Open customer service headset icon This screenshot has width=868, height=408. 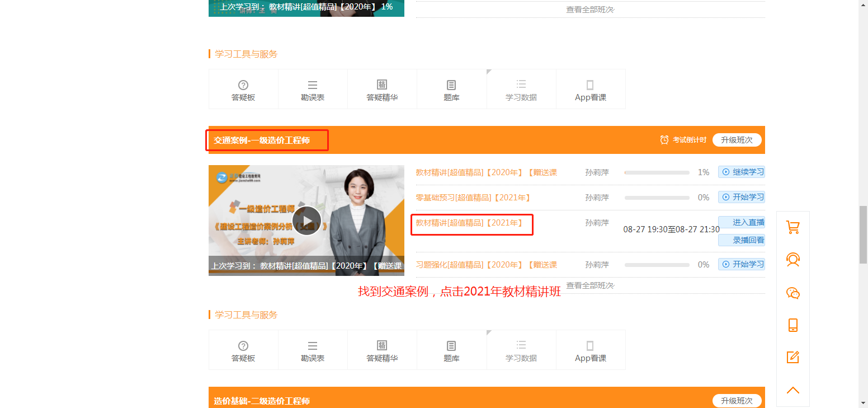point(792,260)
